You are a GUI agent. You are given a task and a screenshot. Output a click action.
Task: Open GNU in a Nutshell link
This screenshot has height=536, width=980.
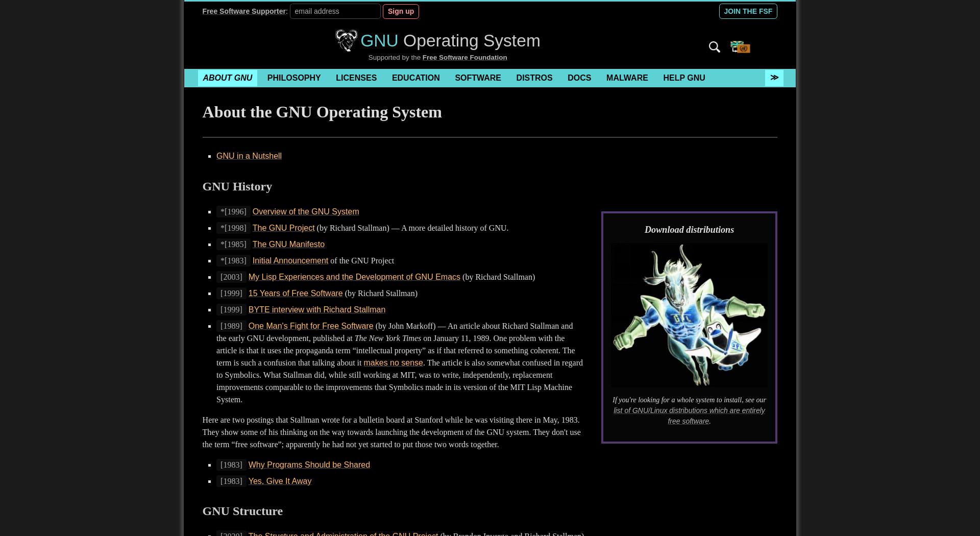coord(249,156)
